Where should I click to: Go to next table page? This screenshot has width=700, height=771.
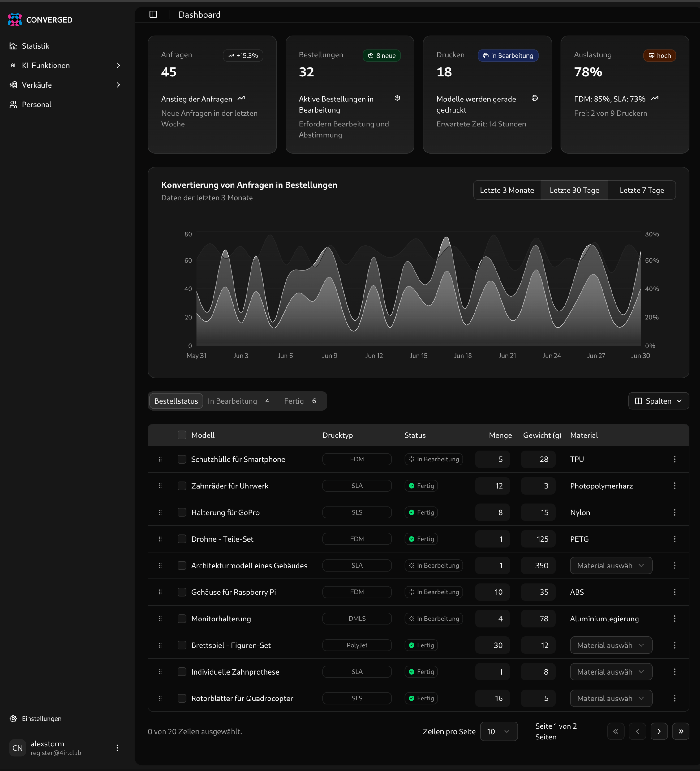659,731
